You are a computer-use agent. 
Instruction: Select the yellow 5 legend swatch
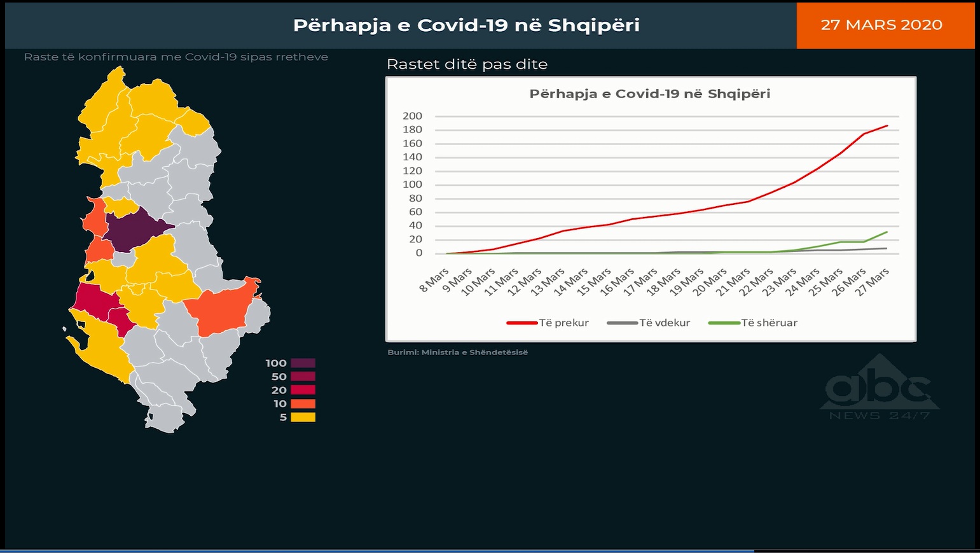point(303,417)
